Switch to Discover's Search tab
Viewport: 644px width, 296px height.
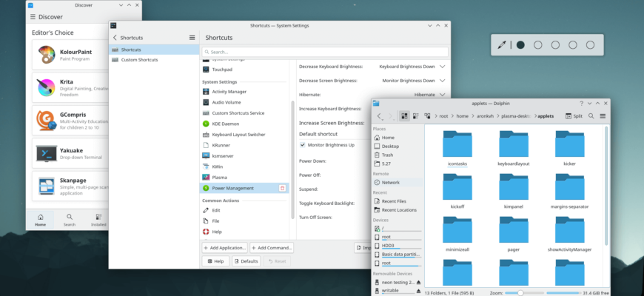pos(70,220)
